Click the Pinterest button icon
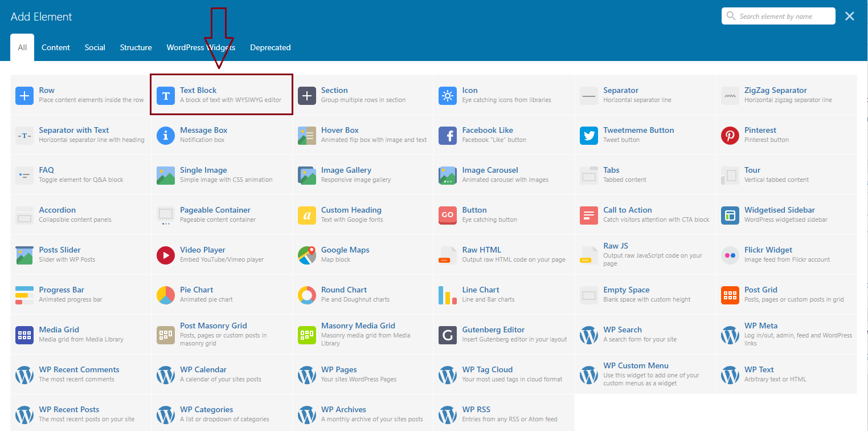 [x=730, y=136]
